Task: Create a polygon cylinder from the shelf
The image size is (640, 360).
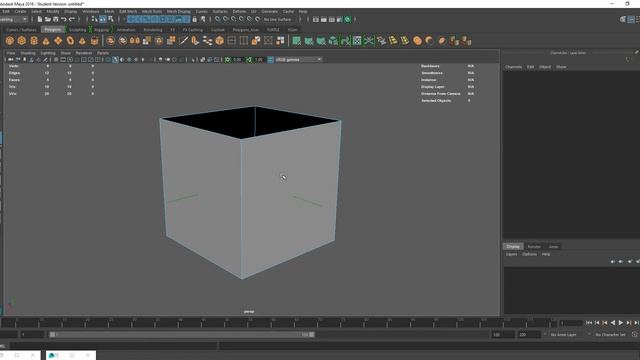Action: pos(34,41)
